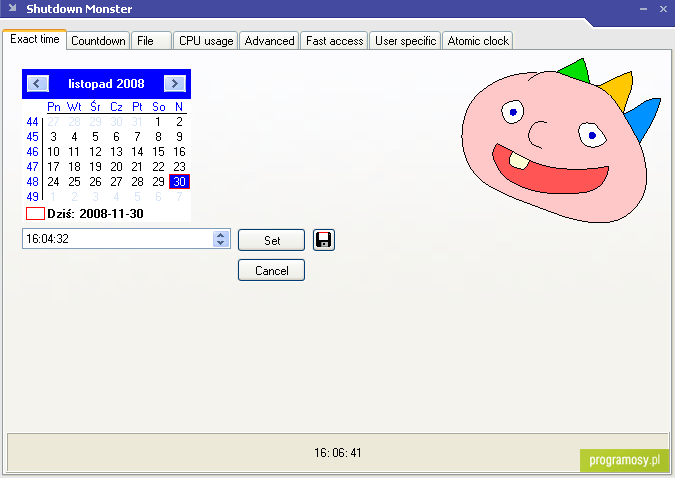Click week number 46 in calendar
Screen dimensions: 675x478
tap(32, 152)
